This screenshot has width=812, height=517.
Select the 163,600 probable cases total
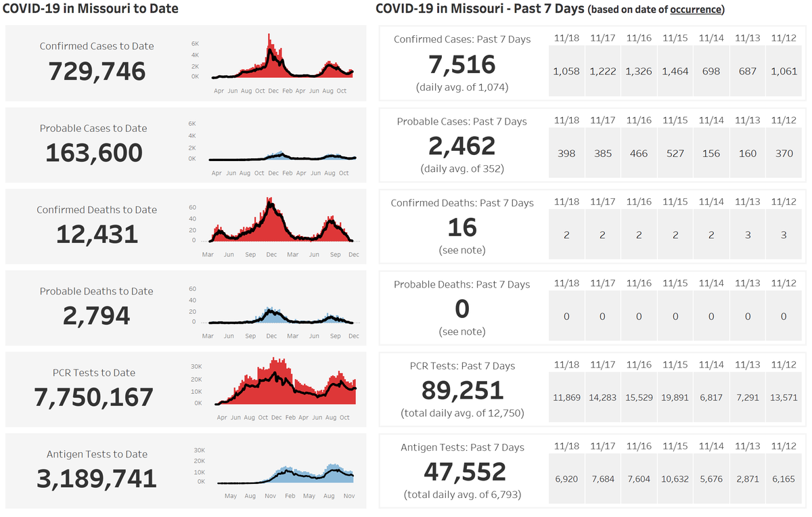(x=94, y=152)
